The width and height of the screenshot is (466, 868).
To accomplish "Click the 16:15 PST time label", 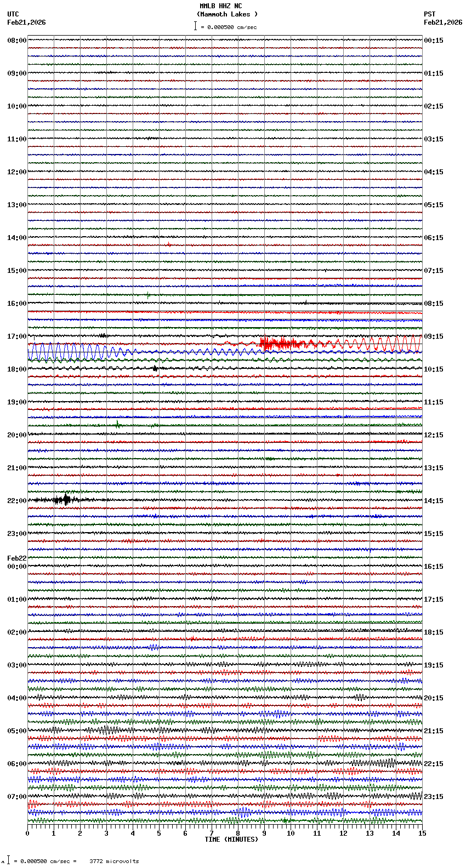I will pos(434,567).
